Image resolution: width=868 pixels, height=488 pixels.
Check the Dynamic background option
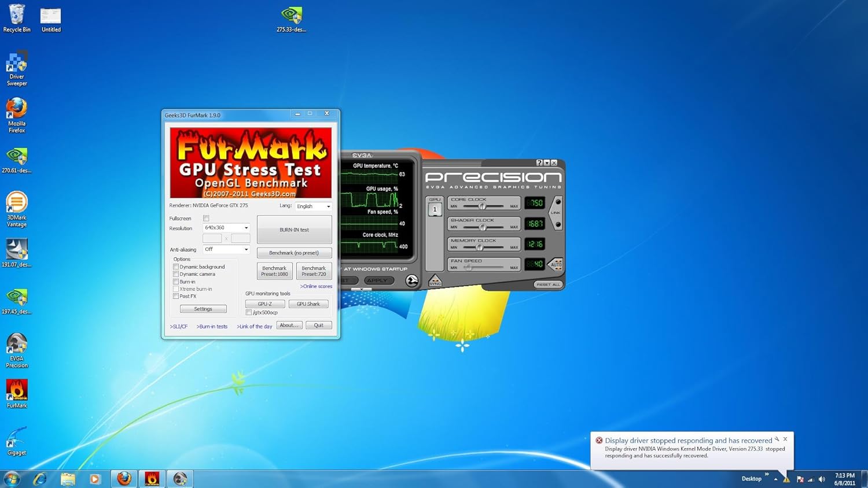click(x=176, y=267)
